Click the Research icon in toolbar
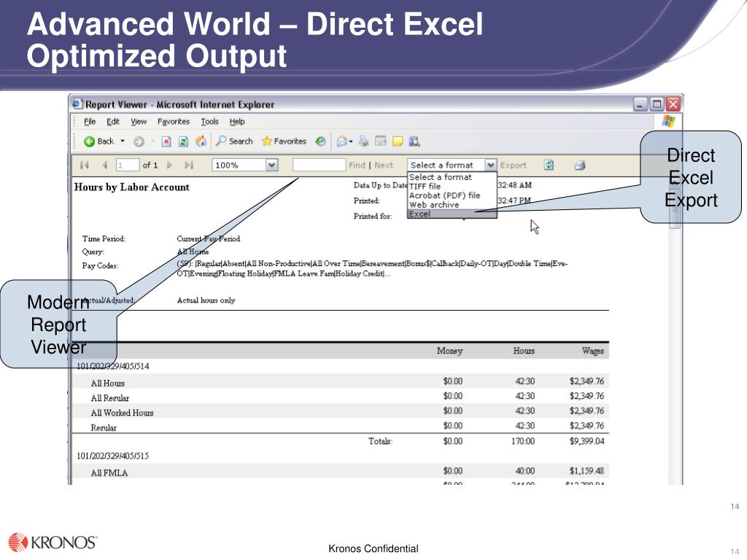 click(414, 141)
